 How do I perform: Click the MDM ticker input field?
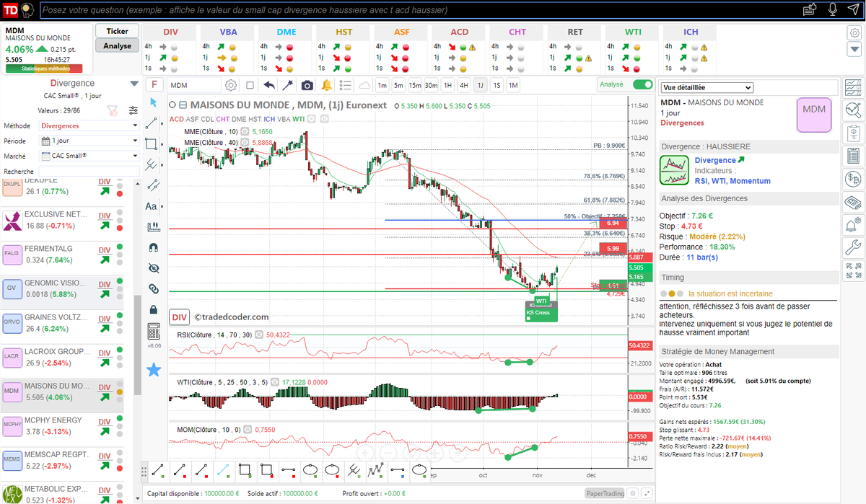coord(195,85)
